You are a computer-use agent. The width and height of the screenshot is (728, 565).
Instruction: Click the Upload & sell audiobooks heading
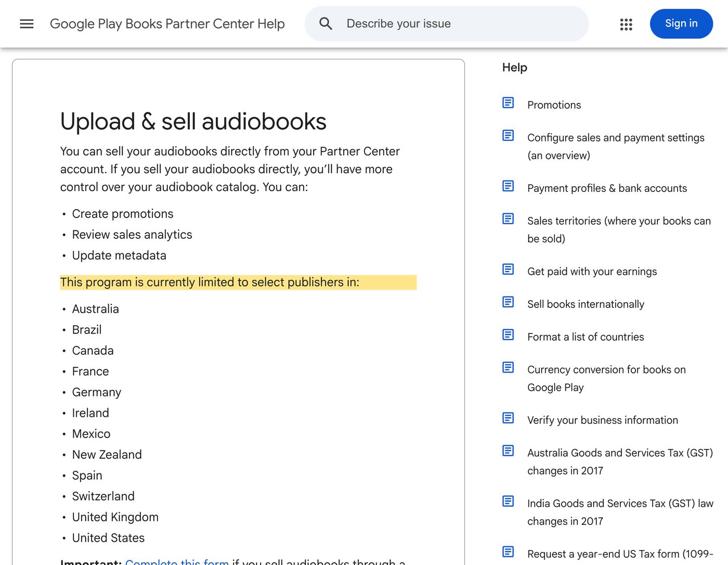click(x=193, y=122)
